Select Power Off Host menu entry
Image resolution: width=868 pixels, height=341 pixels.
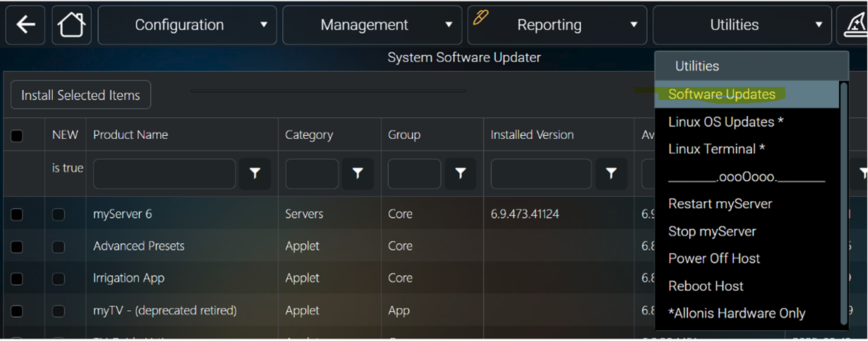coord(747,258)
